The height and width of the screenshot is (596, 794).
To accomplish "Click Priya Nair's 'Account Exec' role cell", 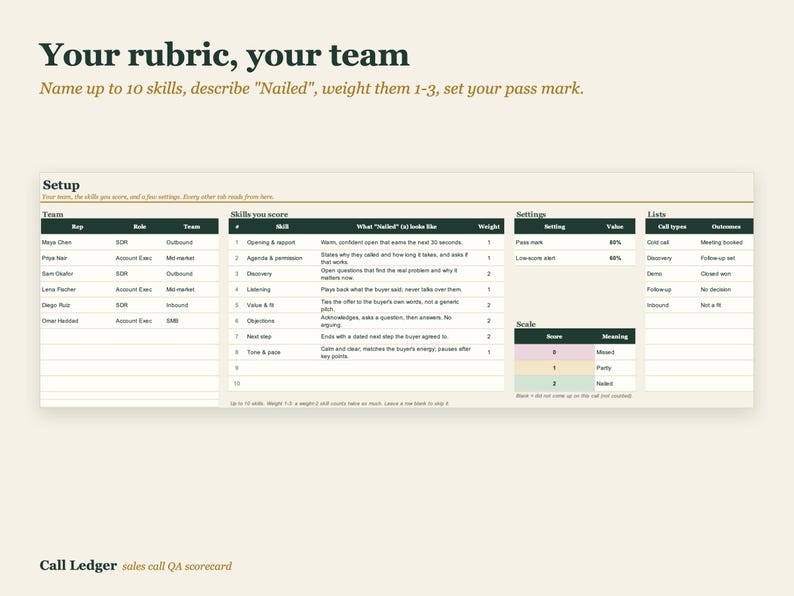I will (x=139, y=258).
